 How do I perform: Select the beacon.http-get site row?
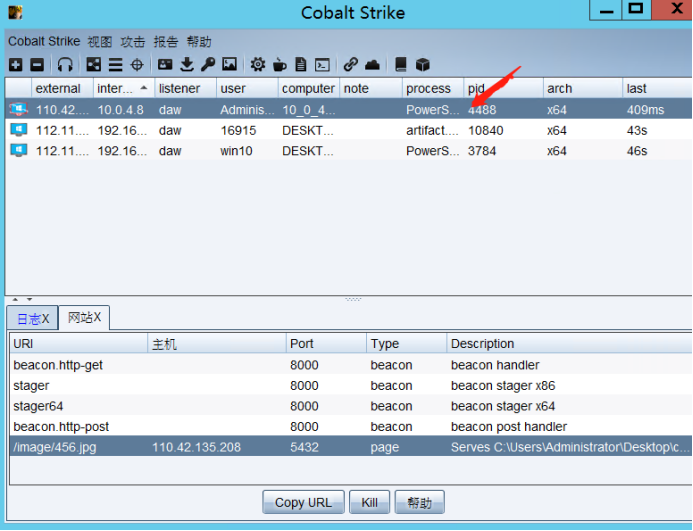(x=351, y=365)
